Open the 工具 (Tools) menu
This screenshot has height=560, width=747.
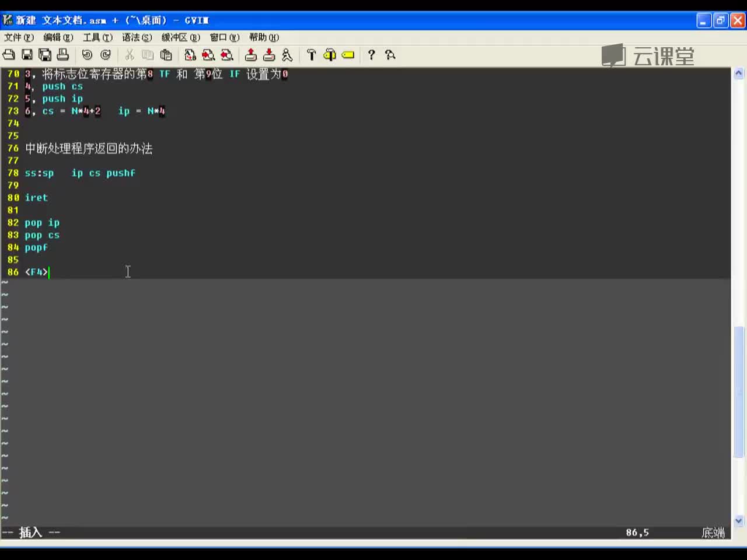click(x=97, y=37)
